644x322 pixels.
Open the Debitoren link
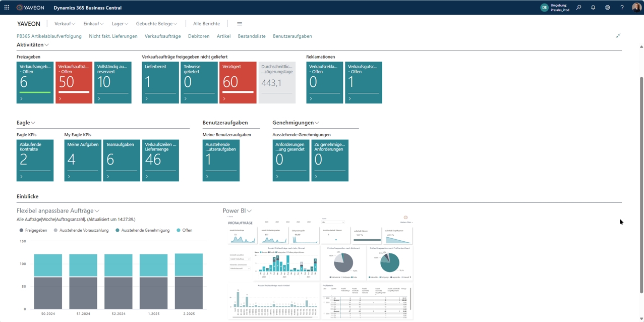coord(199,36)
